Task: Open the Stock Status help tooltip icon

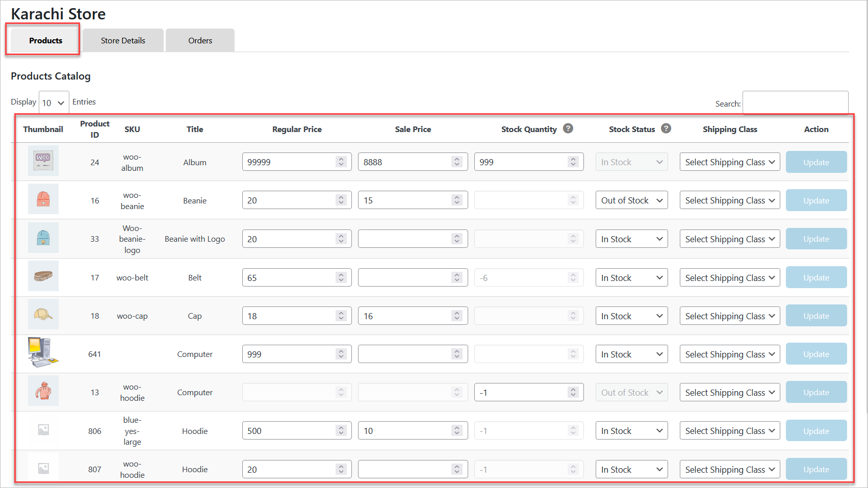Action: (x=666, y=129)
